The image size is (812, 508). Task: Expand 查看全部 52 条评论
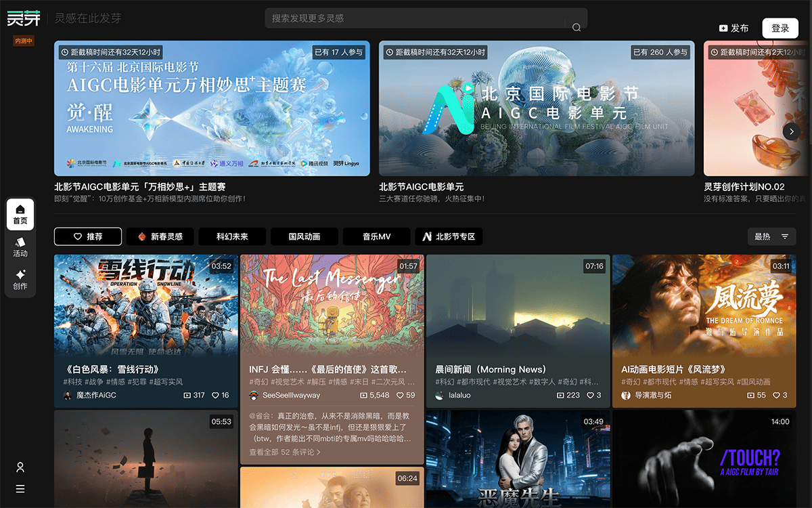click(x=285, y=452)
